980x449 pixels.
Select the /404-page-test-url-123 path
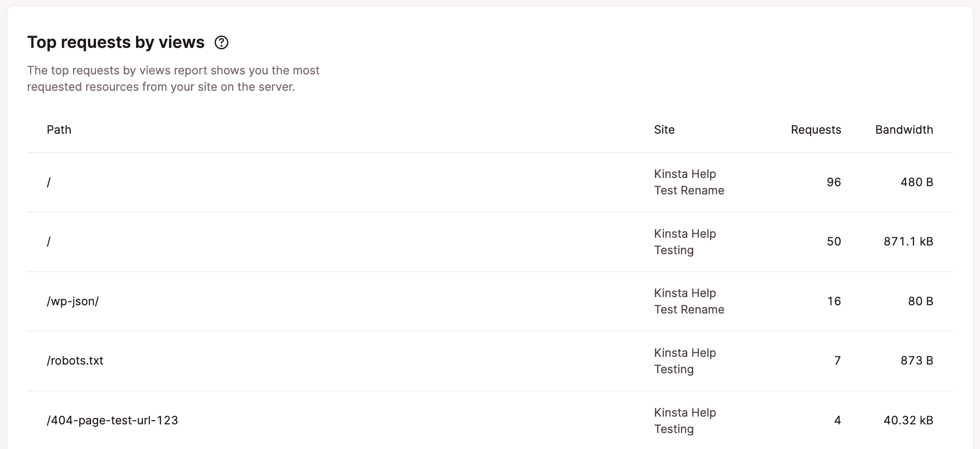[x=112, y=420]
